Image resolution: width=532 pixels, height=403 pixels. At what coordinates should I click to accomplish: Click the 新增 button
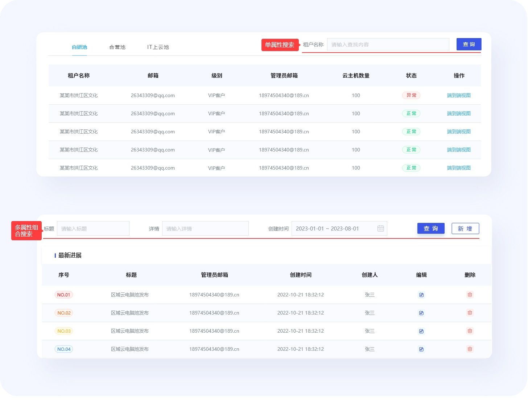click(x=465, y=229)
